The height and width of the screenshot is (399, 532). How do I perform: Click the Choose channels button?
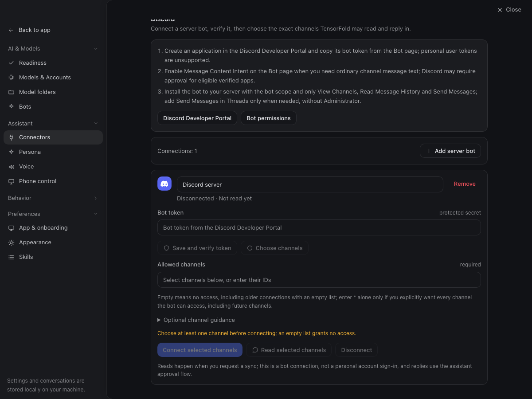[274, 248]
